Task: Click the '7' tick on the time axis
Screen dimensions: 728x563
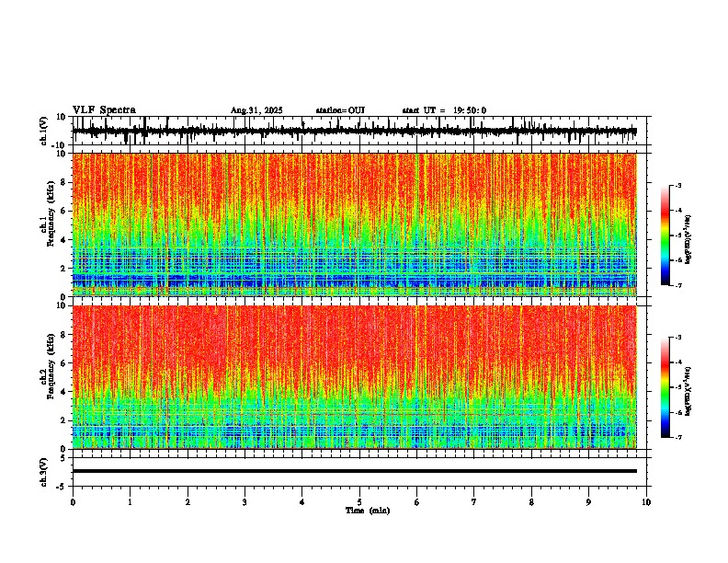Action: tap(474, 502)
